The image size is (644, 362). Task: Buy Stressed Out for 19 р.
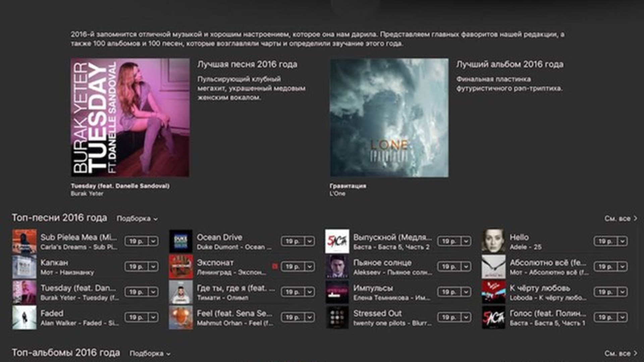coord(449,317)
